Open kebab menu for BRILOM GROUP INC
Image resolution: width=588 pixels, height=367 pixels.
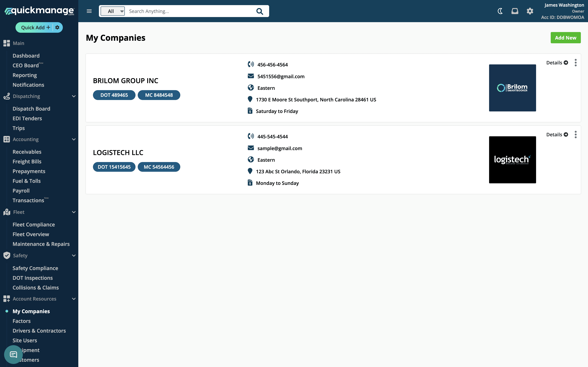[575, 63]
